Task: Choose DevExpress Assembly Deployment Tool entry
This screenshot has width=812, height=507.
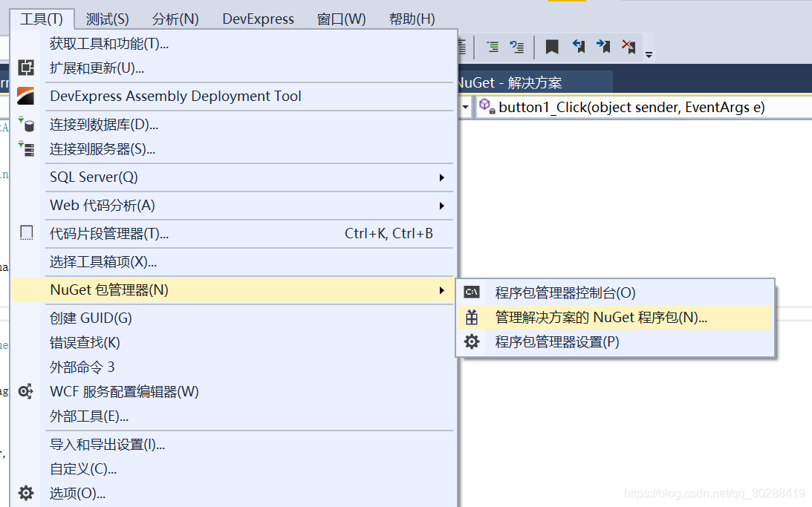Action: (x=233, y=97)
